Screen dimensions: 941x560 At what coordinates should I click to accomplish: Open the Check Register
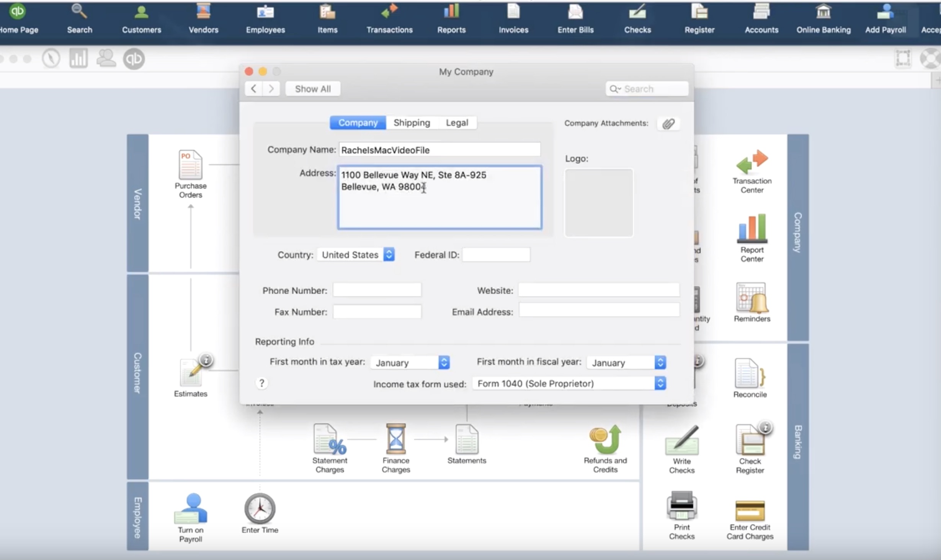[x=750, y=449]
